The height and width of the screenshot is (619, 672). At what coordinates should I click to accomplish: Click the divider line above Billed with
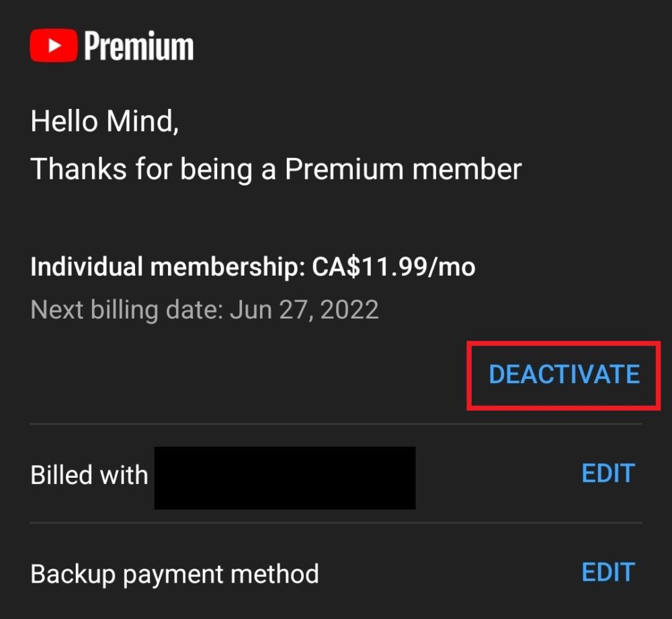(x=336, y=423)
